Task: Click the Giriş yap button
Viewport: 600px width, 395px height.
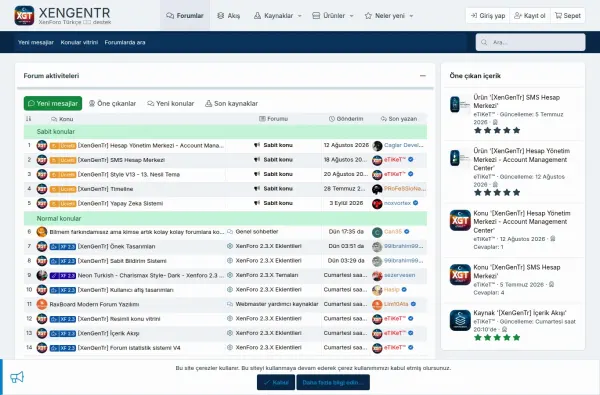Action: click(x=488, y=16)
